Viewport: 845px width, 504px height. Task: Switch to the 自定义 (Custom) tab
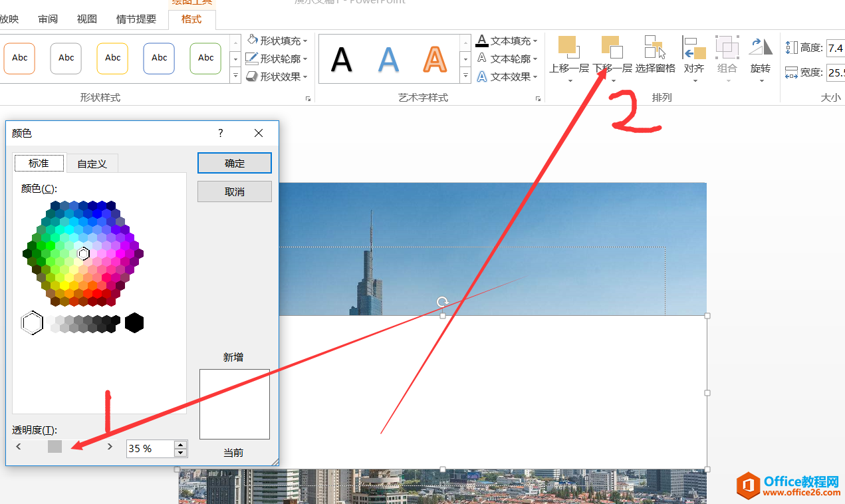(92, 163)
